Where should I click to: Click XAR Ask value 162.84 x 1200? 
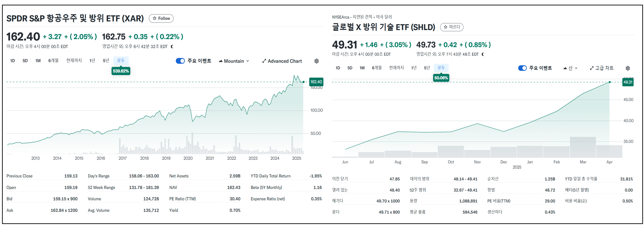(64, 210)
